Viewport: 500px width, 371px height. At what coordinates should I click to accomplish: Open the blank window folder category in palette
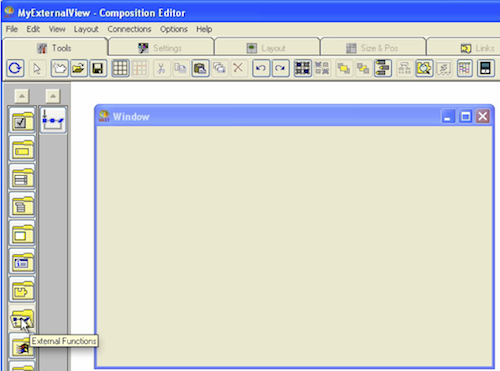[x=22, y=234]
